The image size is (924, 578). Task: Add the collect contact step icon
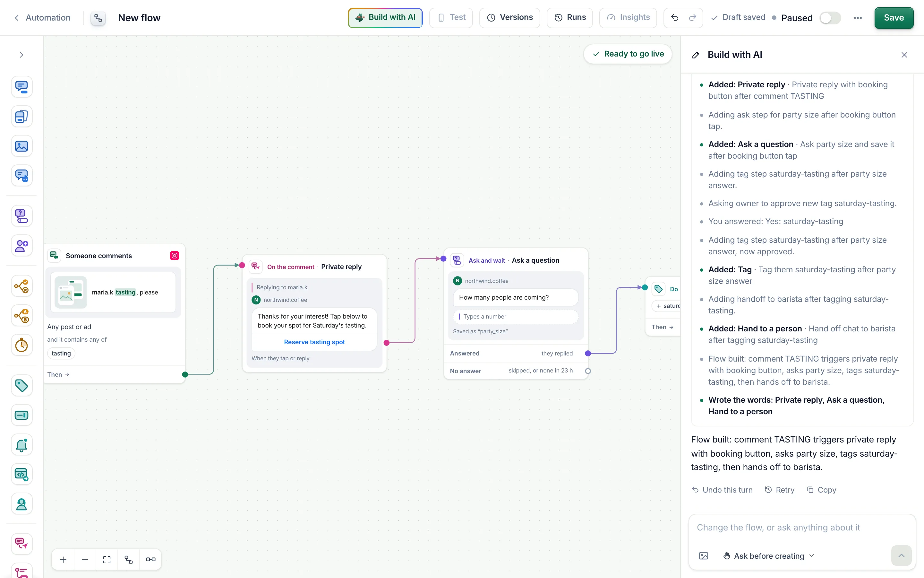(x=21, y=245)
